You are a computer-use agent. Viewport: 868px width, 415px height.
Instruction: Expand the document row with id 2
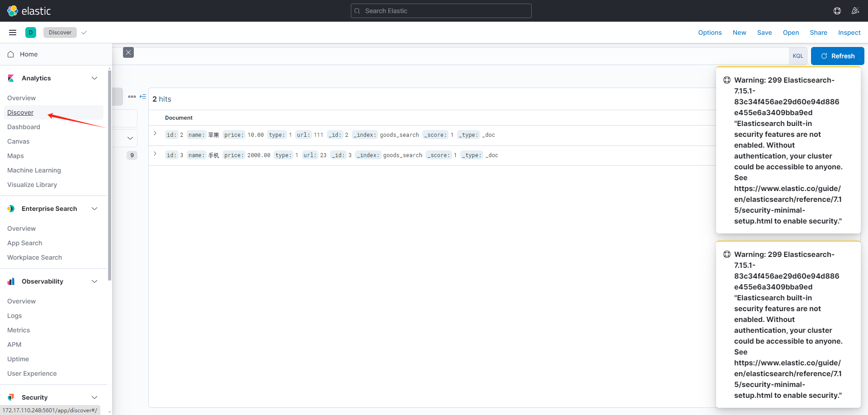[x=155, y=134]
